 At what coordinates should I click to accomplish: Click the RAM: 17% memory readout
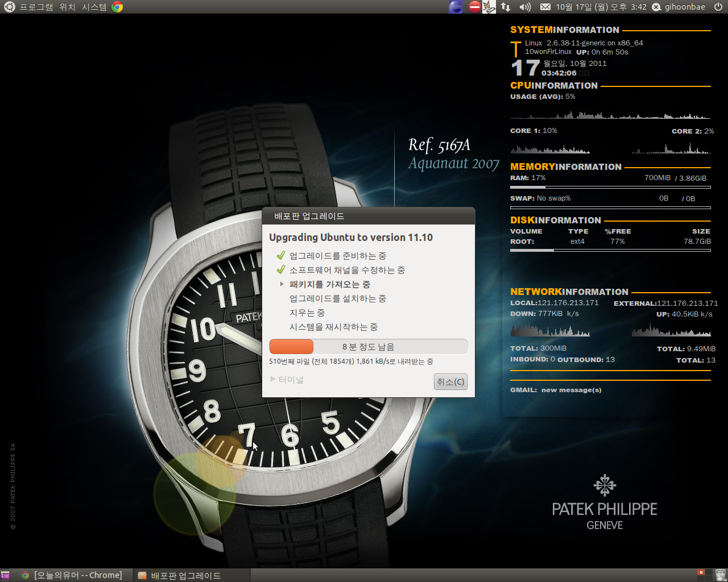[528, 178]
